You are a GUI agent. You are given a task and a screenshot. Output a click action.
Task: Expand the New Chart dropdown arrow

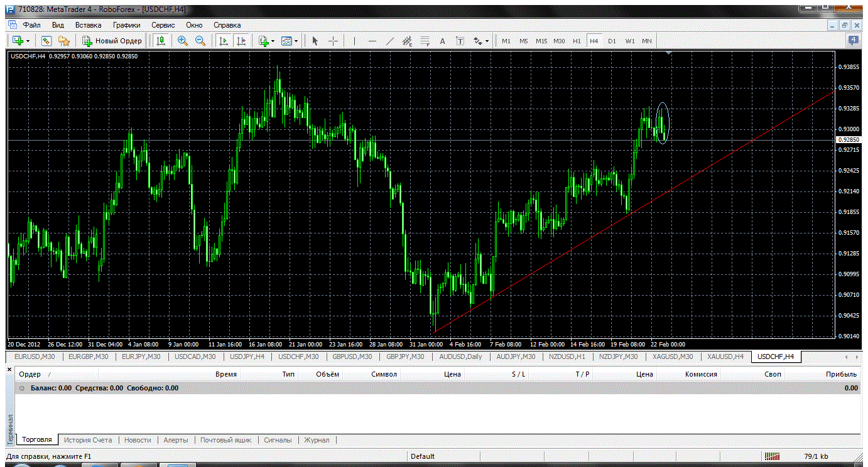click(x=28, y=41)
